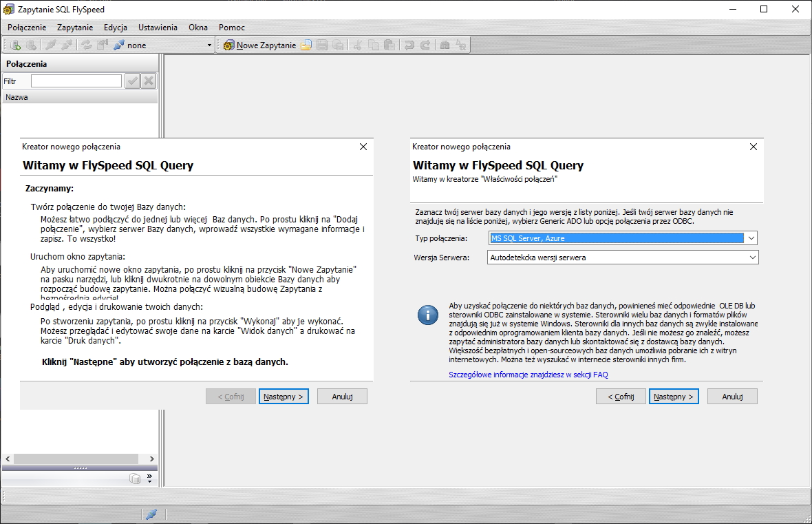Click the undo arrow toolbar icon
The width and height of the screenshot is (812, 524).
point(409,45)
